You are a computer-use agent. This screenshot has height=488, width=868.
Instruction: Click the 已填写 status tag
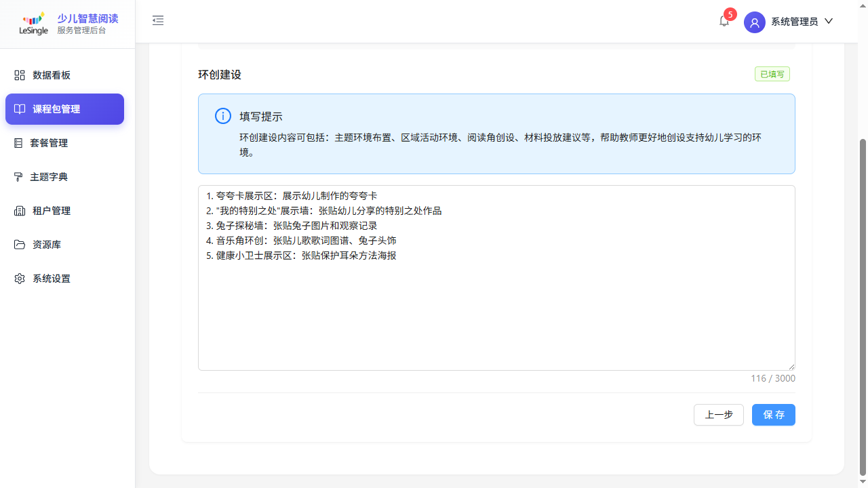click(x=772, y=74)
